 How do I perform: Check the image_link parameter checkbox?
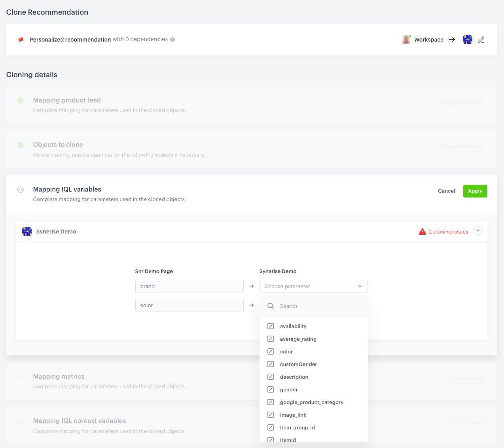(x=271, y=415)
